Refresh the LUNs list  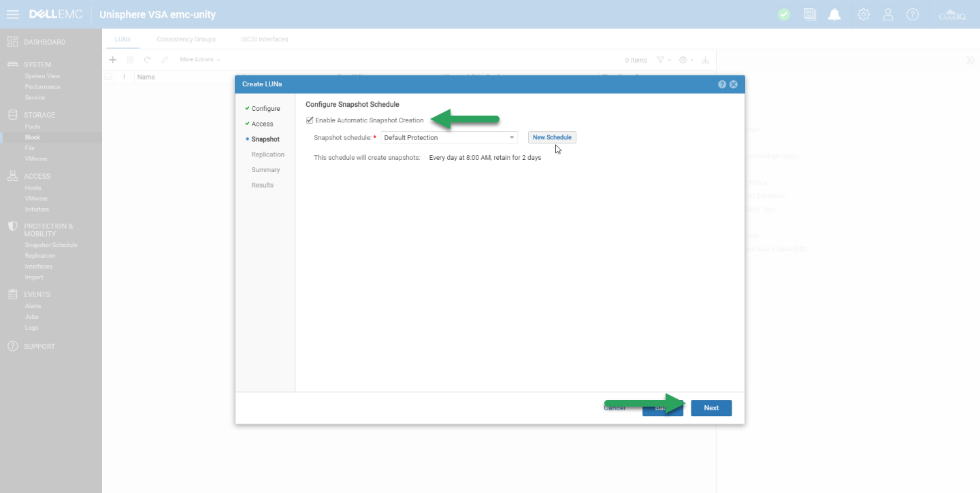pyautogui.click(x=147, y=60)
